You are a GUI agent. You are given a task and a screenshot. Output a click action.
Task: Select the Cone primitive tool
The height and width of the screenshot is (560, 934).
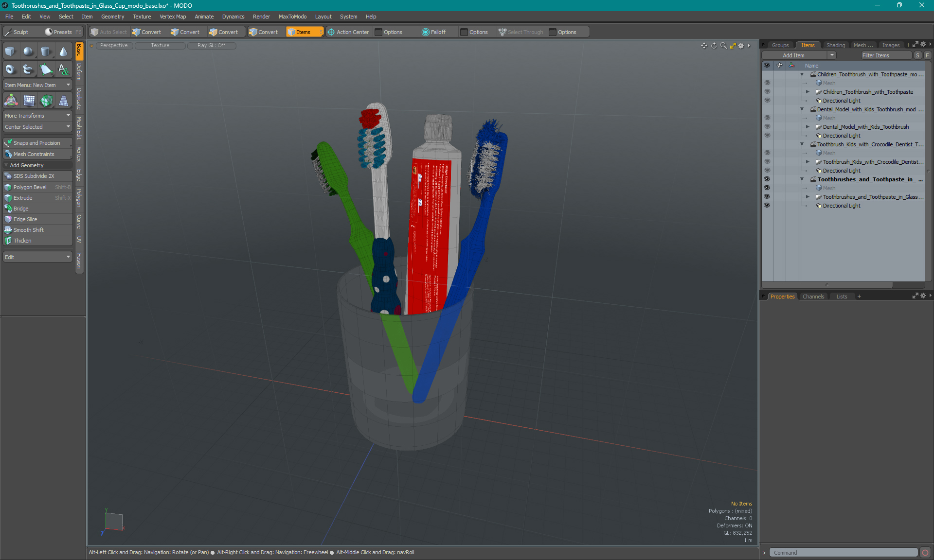tap(63, 52)
